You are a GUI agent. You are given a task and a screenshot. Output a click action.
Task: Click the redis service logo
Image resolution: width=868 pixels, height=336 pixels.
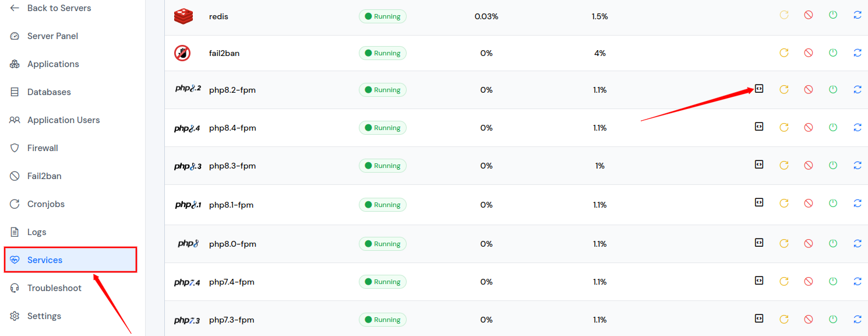[x=184, y=16]
